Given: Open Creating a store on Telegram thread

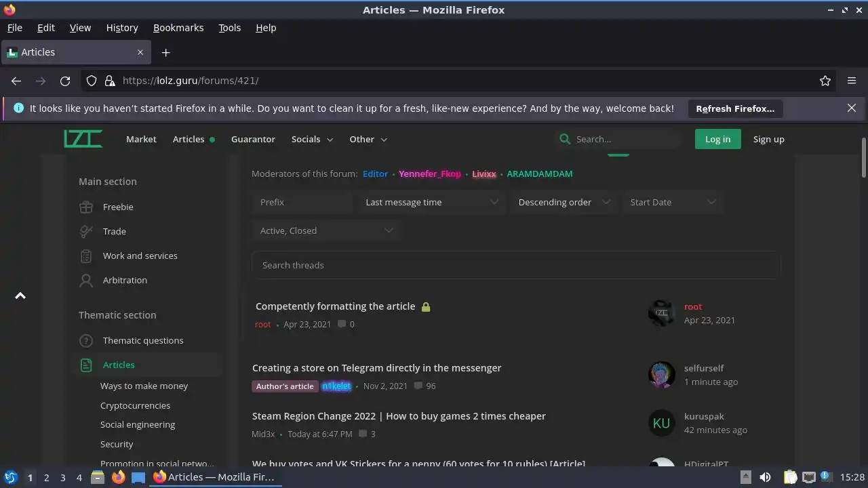Looking at the screenshot, I should (376, 368).
